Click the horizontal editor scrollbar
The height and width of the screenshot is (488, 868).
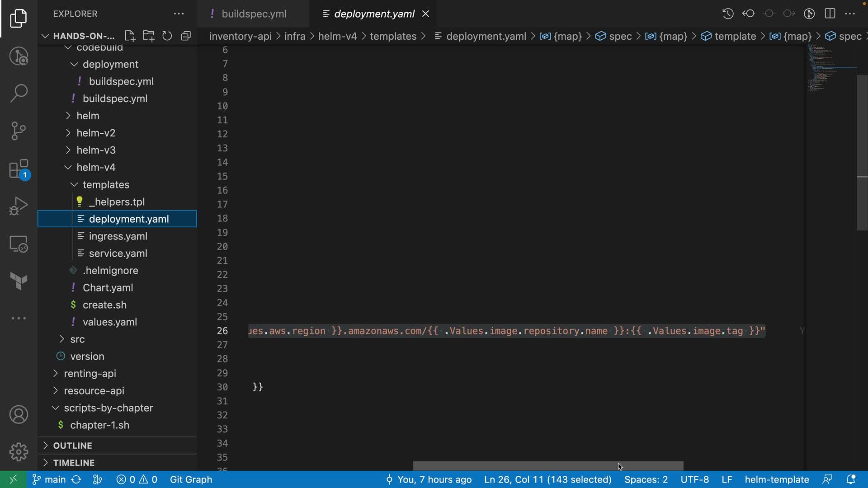[x=548, y=466]
